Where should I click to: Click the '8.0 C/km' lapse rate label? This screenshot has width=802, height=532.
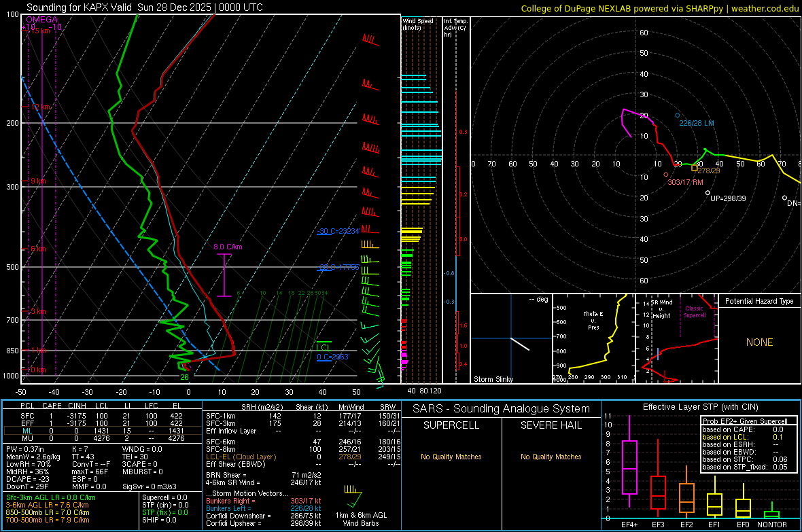(228, 247)
